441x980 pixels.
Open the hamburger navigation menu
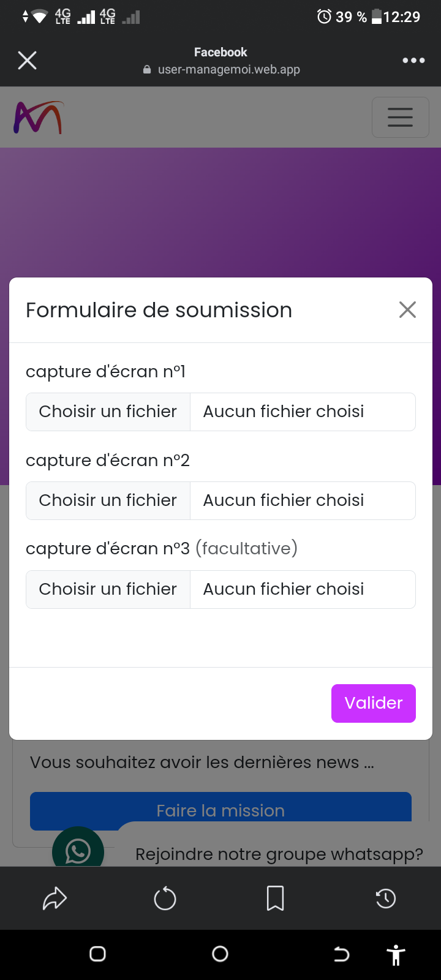(x=400, y=117)
